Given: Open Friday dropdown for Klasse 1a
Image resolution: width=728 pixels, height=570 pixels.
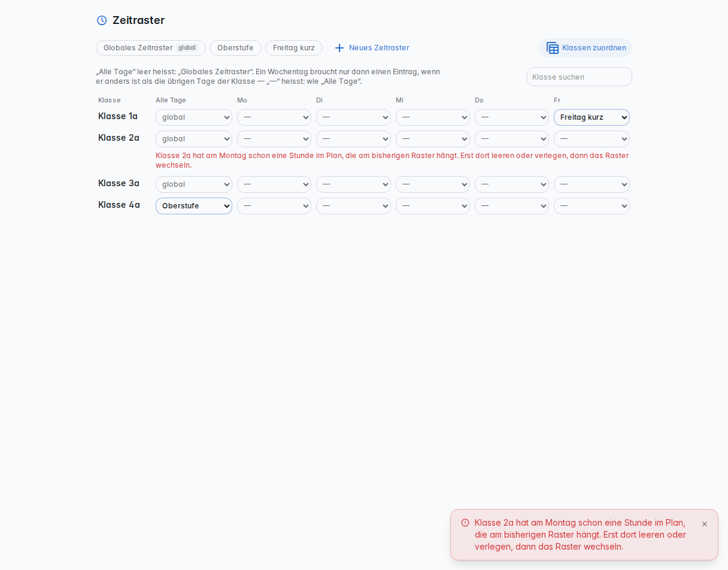Looking at the screenshot, I should 591,117.
